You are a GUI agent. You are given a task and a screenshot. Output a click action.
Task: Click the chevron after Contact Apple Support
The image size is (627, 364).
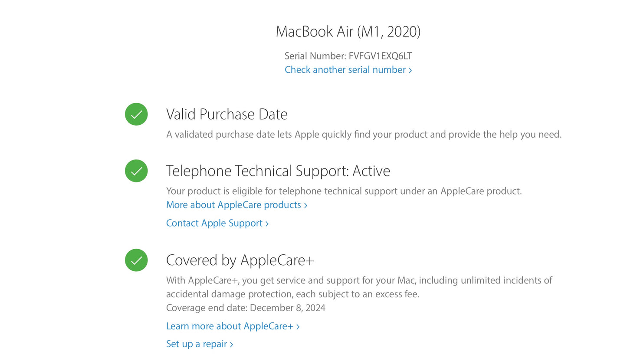click(267, 224)
